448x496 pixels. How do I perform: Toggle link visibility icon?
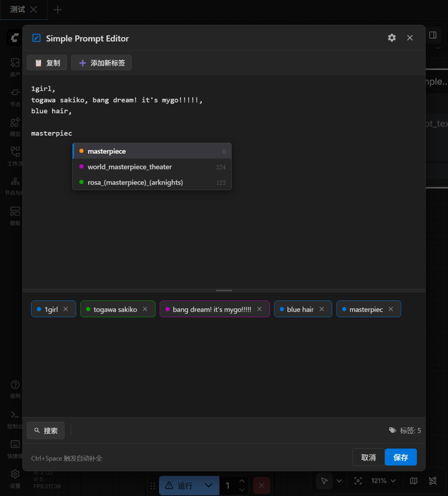click(x=433, y=481)
